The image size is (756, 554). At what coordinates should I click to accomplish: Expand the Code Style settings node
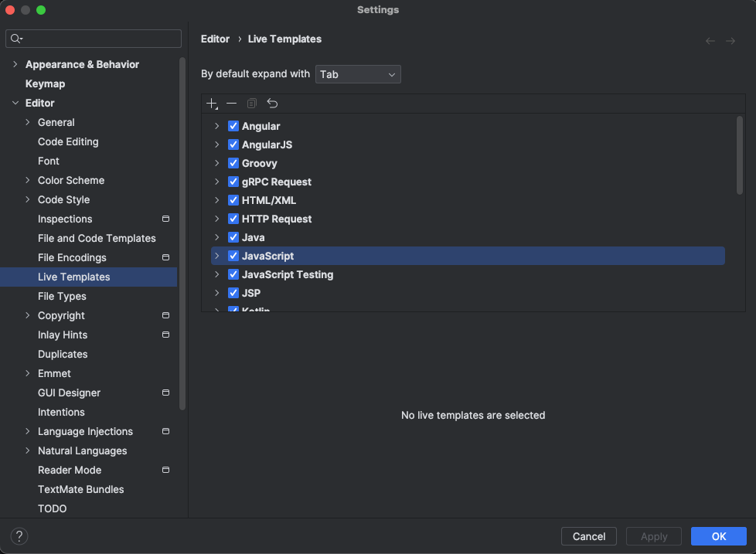click(x=29, y=199)
